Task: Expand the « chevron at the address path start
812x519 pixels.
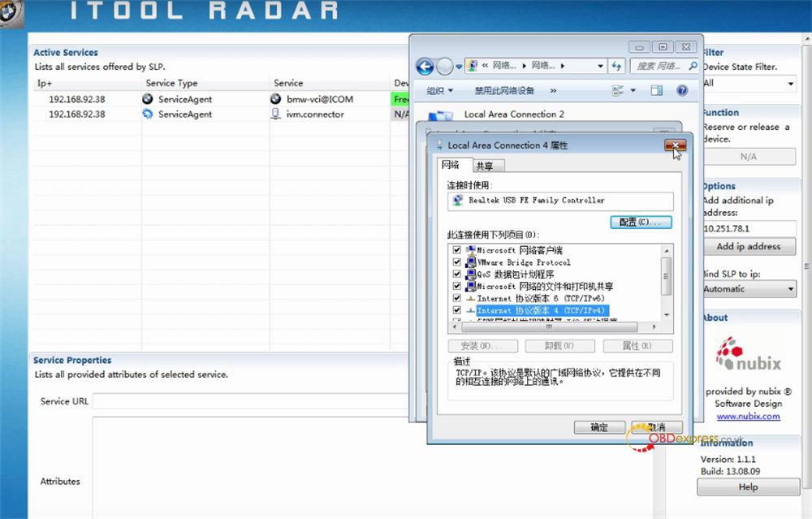Action: coord(486,66)
